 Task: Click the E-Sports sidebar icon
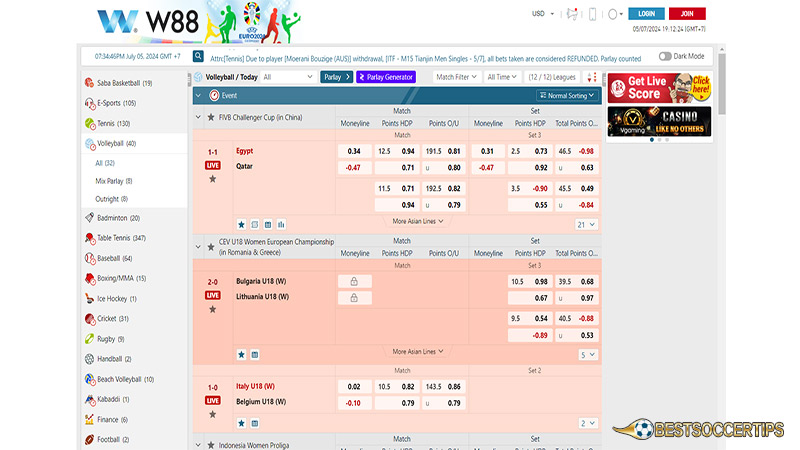[x=90, y=103]
